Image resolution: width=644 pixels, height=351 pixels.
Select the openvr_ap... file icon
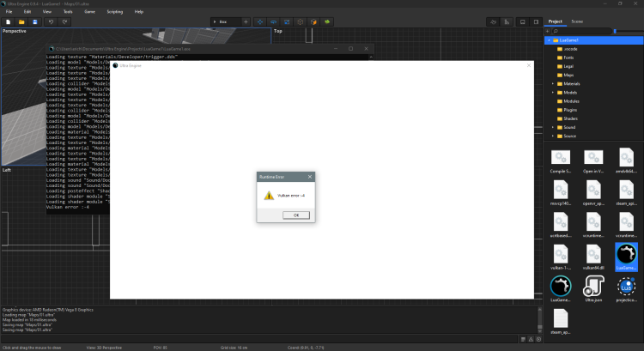(593, 192)
